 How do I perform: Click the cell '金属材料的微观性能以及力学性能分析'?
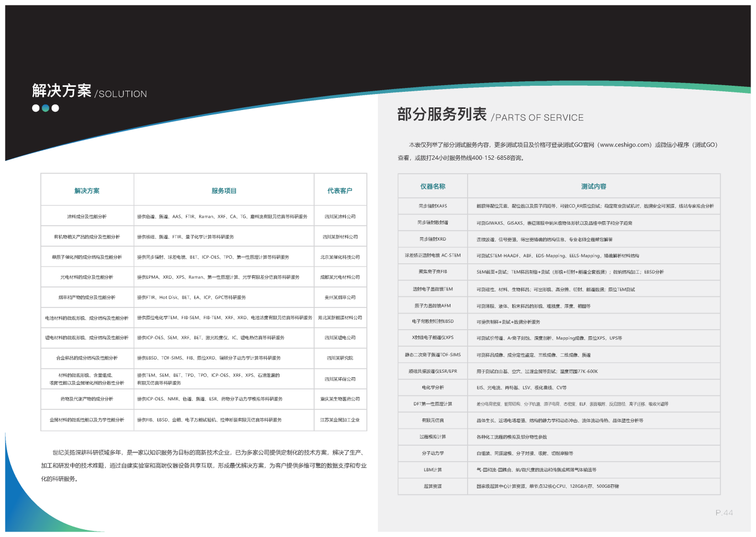87,420
